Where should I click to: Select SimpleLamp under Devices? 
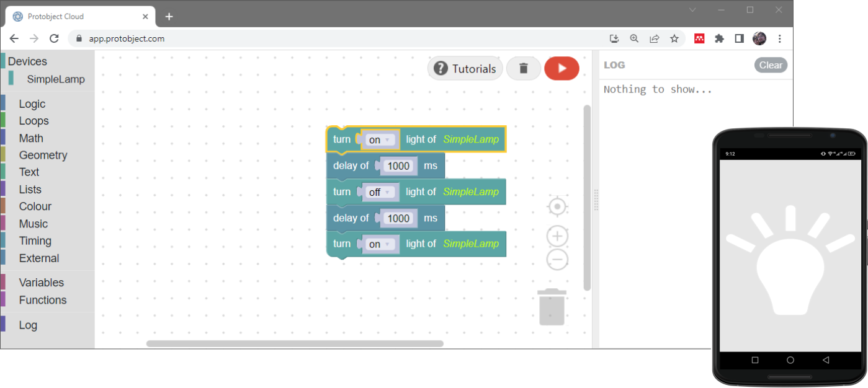(56, 79)
